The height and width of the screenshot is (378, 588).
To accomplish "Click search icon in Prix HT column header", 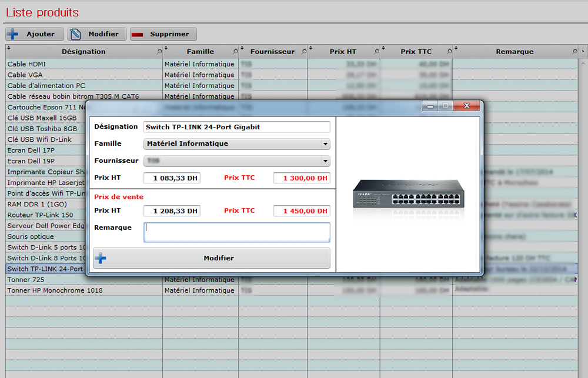I will [376, 51].
